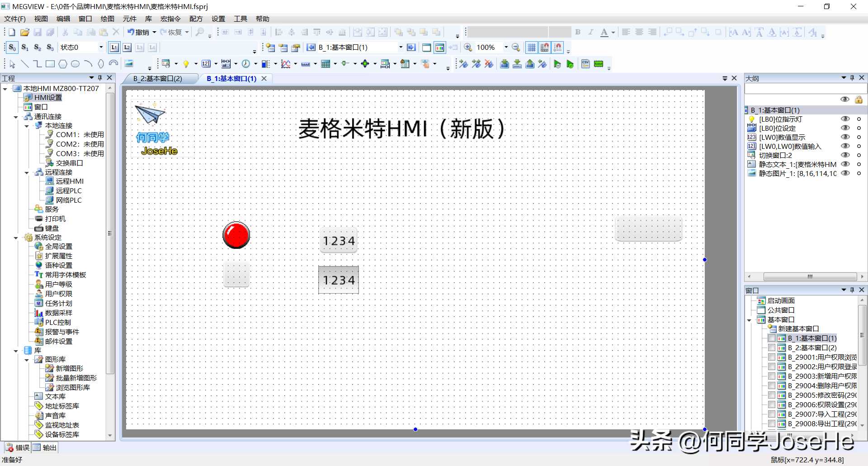Viewport: 868px width, 466px height.
Task: Click the indicator lamp bulb icon
Action: [186, 64]
